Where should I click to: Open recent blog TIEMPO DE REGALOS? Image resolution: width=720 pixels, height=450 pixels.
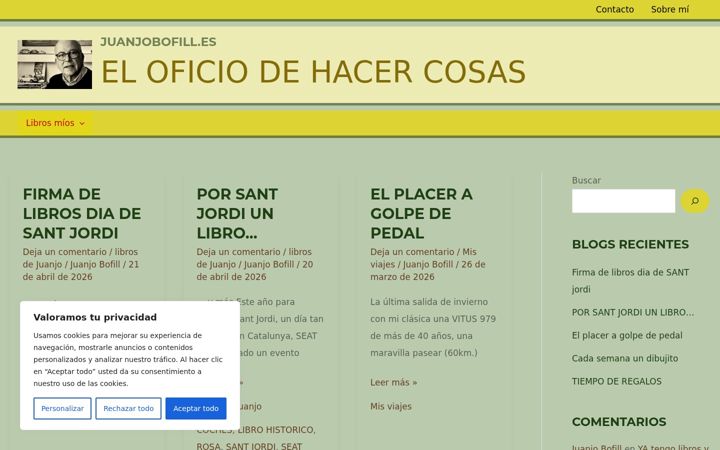pos(617,381)
